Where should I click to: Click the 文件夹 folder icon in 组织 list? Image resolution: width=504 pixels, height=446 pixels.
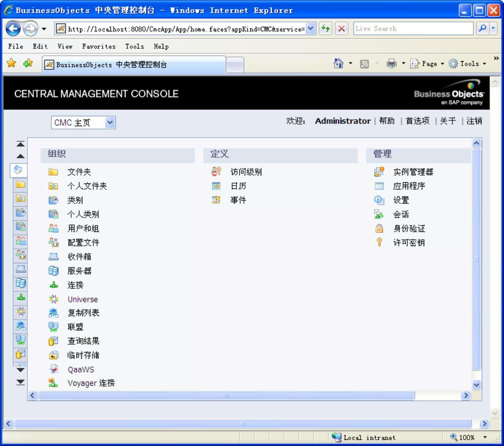(53, 172)
